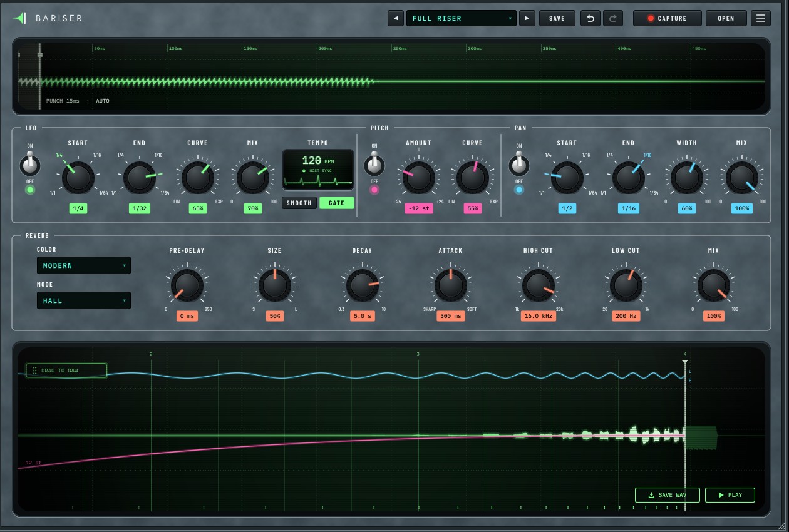This screenshot has height=532, width=789.
Task: Click the reverb Decay knob
Action: pos(362,285)
